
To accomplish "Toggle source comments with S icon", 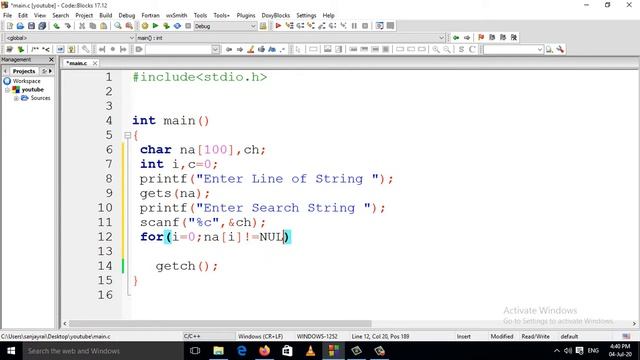I will point(461,49).
